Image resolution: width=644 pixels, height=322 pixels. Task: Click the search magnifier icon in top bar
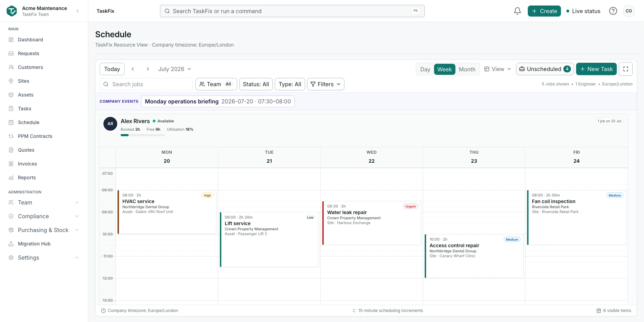tap(167, 11)
